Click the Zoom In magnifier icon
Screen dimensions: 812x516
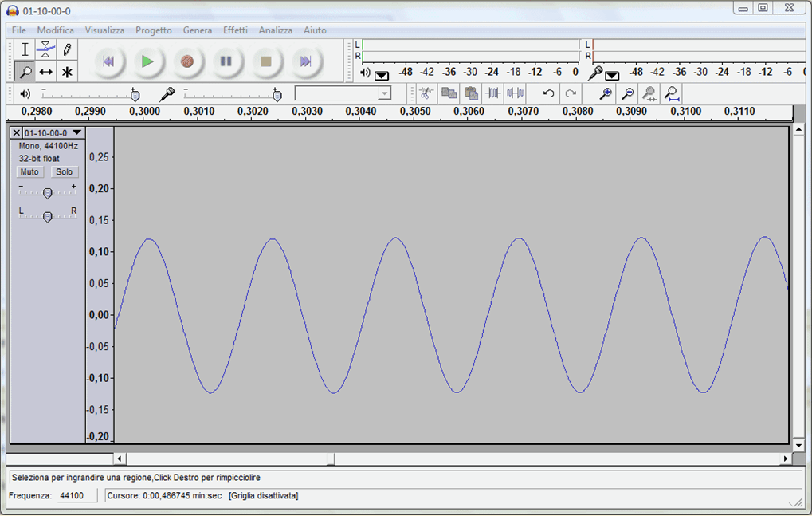(606, 93)
